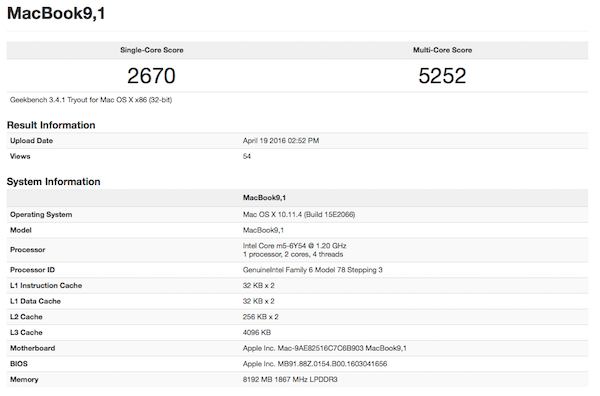Select the L2 Cache label
The width and height of the screenshot is (600, 396).
(x=26, y=317)
